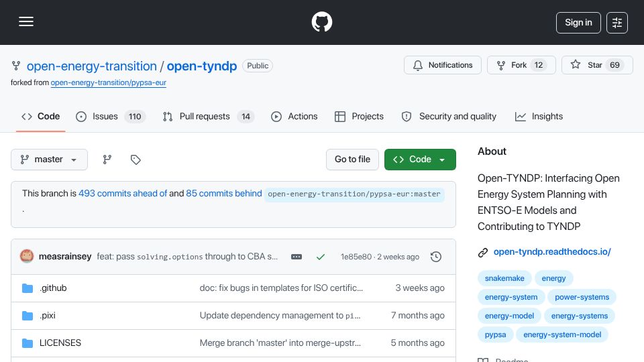This screenshot has height=362, width=644.
Task: Click .github folder icon
Action: click(x=28, y=288)
